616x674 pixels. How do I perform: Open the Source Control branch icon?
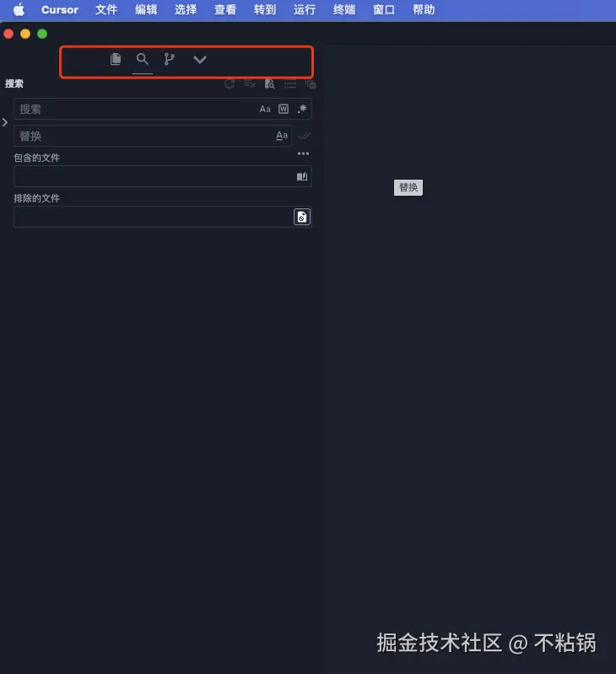[x=170, y=59]
